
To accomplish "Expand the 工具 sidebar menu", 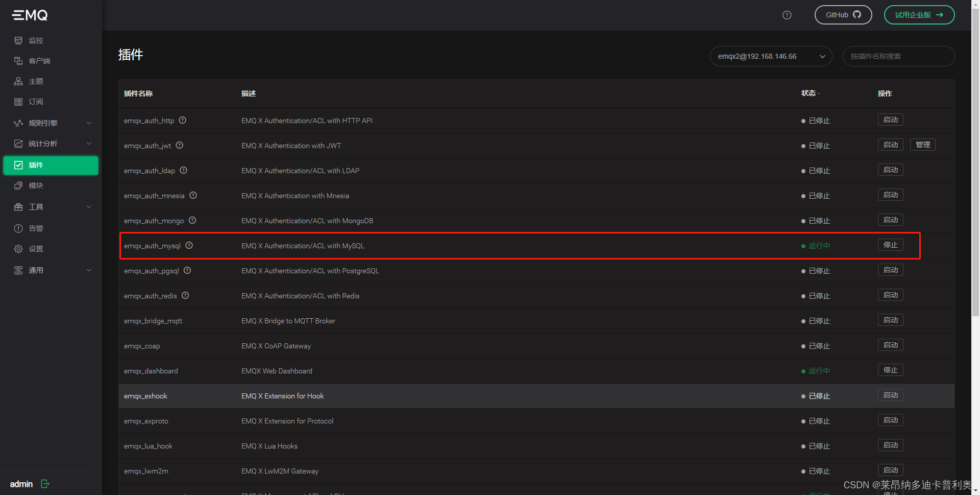I will [x=51, y=207].
